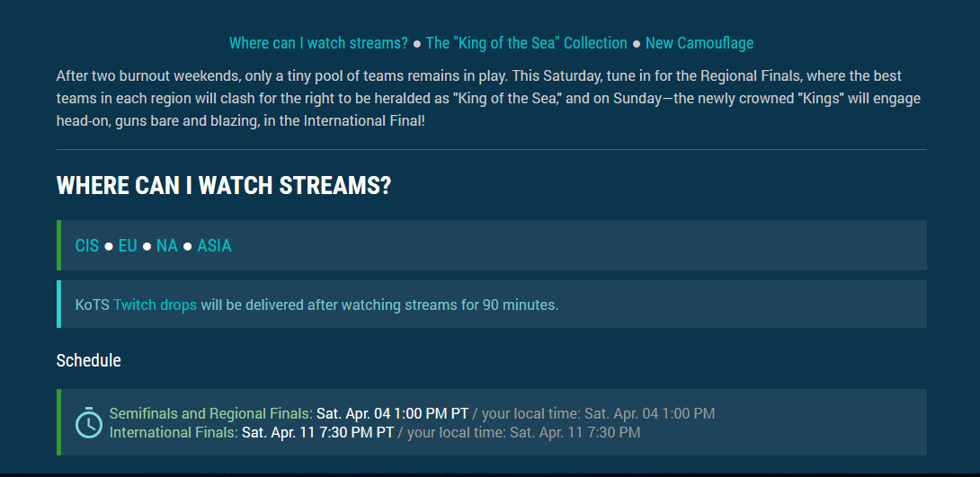Jump to The "King of the Sea" Collection
980x477 pixels.
526,43
